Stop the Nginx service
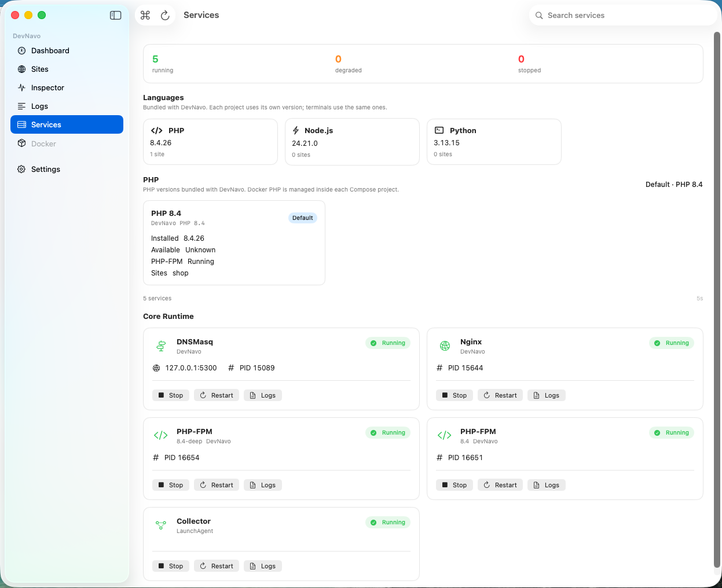Viewport: 722px width, 588px height. [x=455, y=395]
